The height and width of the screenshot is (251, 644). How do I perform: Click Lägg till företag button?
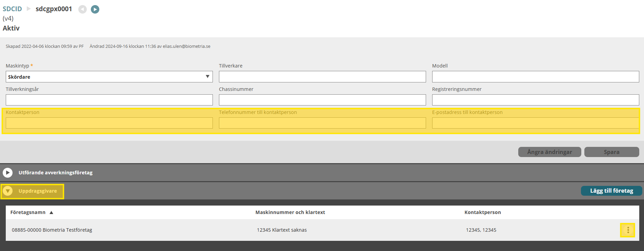click(611, 191)
